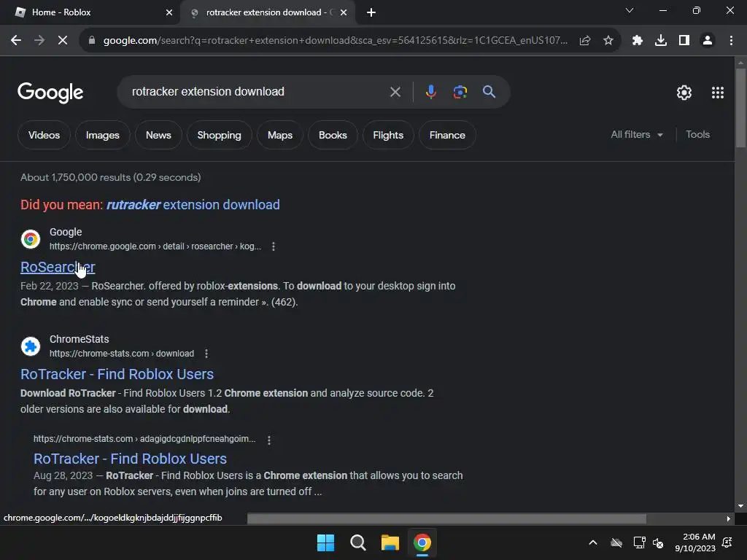Image resolution: width=747 pixels, height=560 pixels.
Task: Open Windows taskbar search
Action: pyautogui.click(x=357, y=542)
